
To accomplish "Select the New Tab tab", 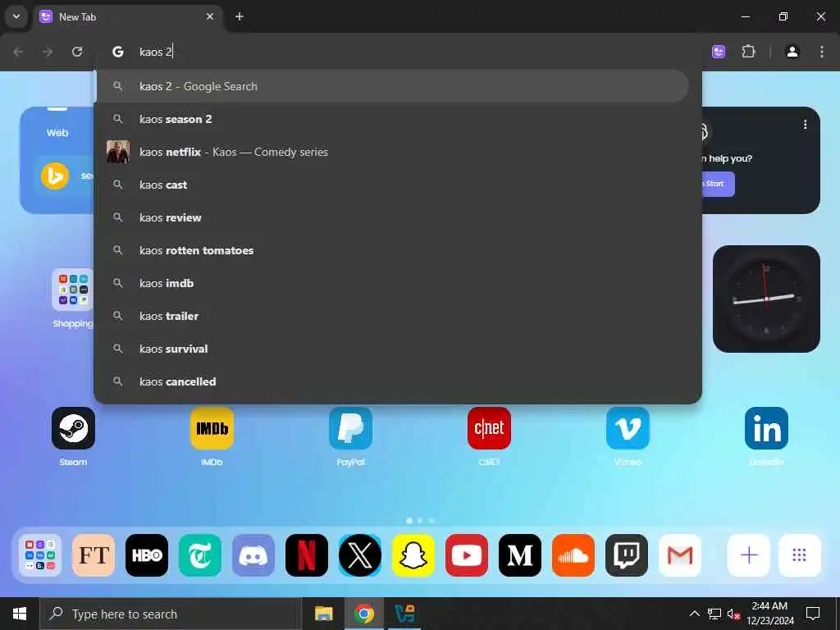I will coord(127,16).
